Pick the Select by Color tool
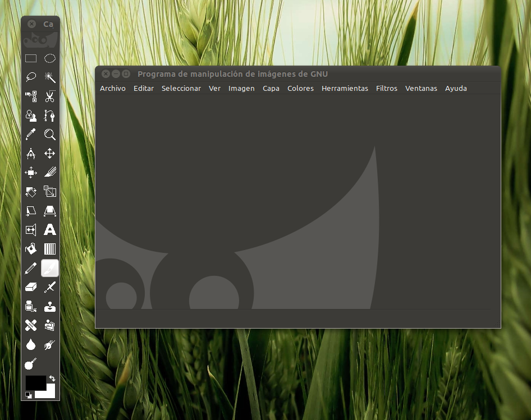This screenshot has width=531, height=420. click(31, 96)
